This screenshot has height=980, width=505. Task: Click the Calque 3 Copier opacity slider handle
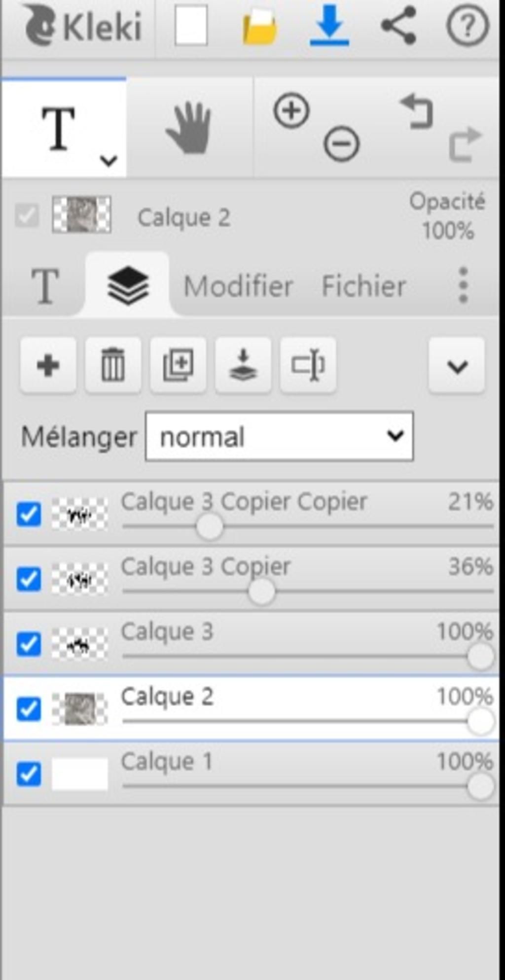tap(261, 591)
